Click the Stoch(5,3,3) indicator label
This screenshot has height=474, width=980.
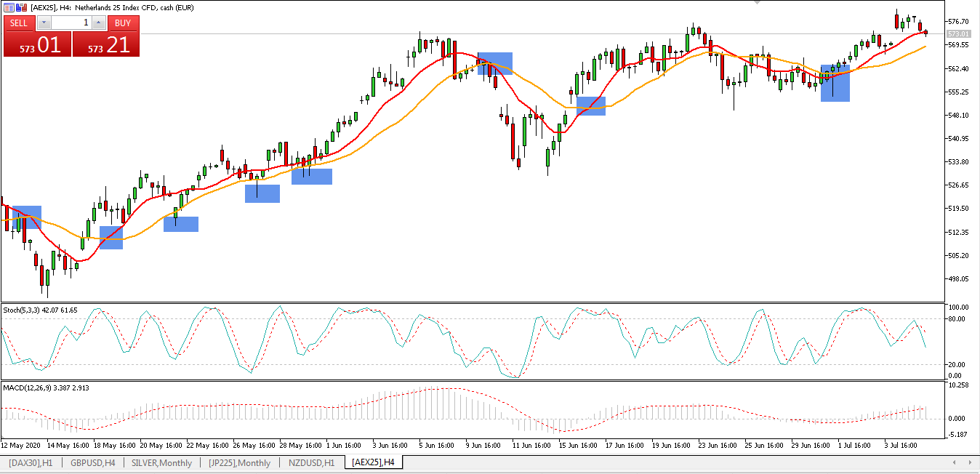click(40, 310)
